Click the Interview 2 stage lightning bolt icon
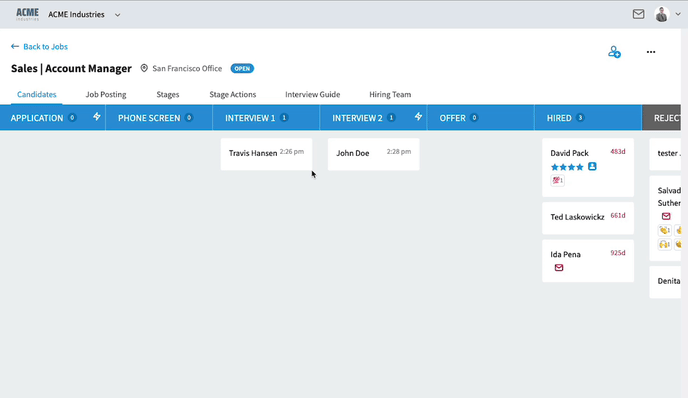 coord(418,117)
